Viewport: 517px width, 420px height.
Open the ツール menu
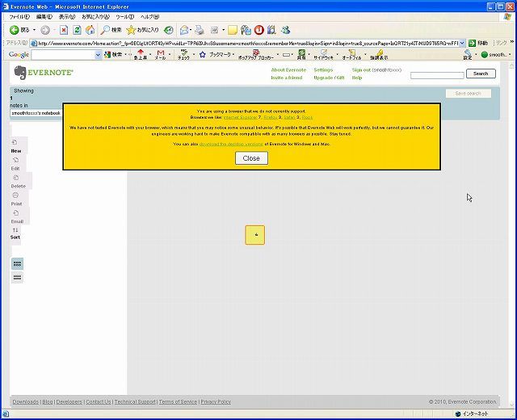pos(125,17)
